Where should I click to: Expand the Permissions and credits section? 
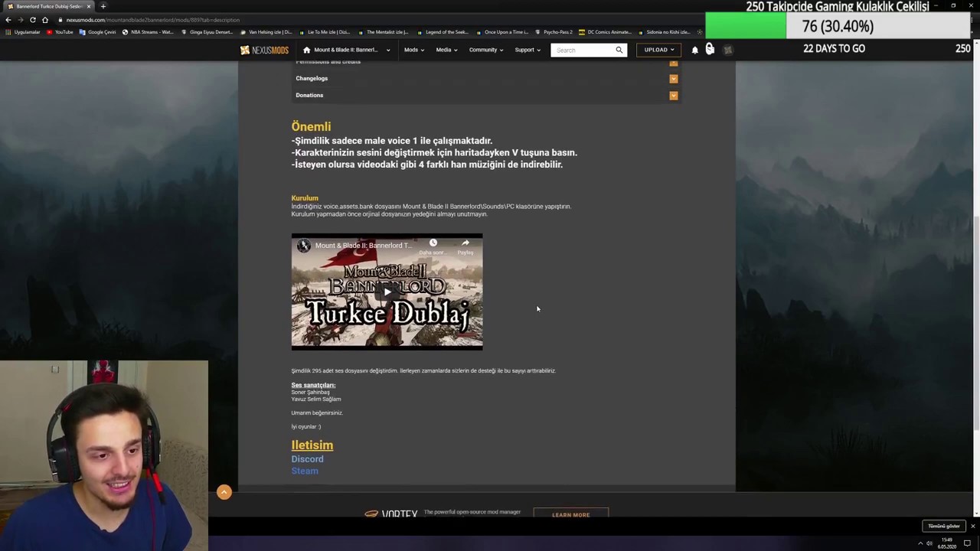[486, 63]
